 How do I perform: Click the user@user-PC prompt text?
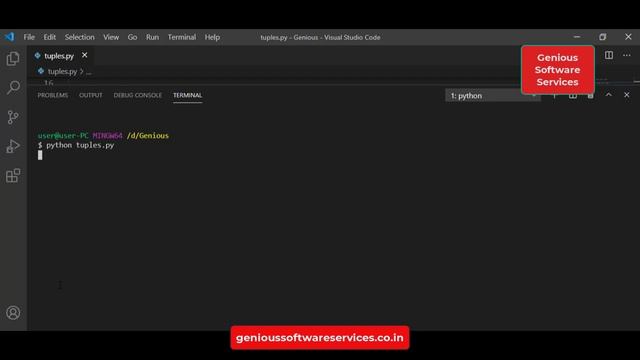63,136
